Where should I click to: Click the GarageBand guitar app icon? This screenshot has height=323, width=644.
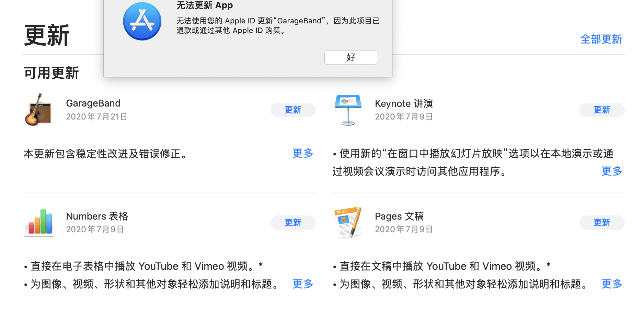(38, 110)
